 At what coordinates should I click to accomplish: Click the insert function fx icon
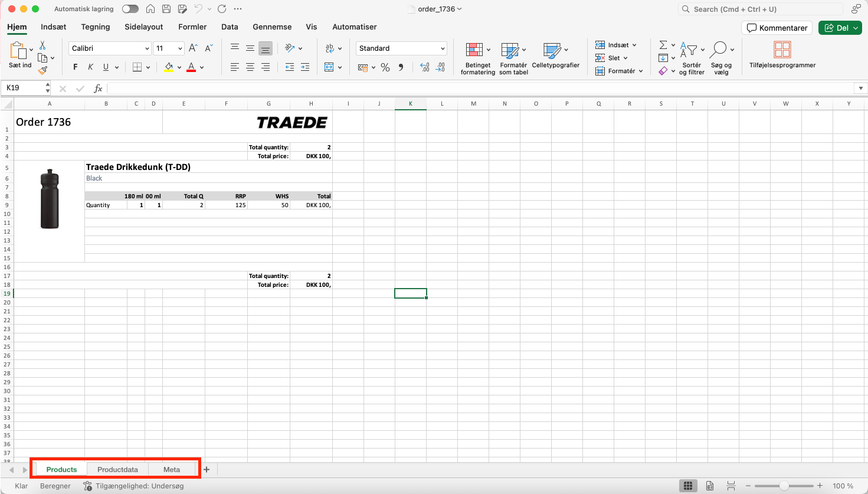point(98,88)
